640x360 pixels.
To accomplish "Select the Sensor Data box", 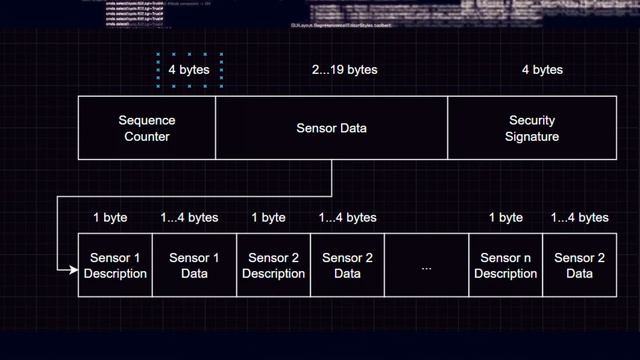I will coord(331,128).
